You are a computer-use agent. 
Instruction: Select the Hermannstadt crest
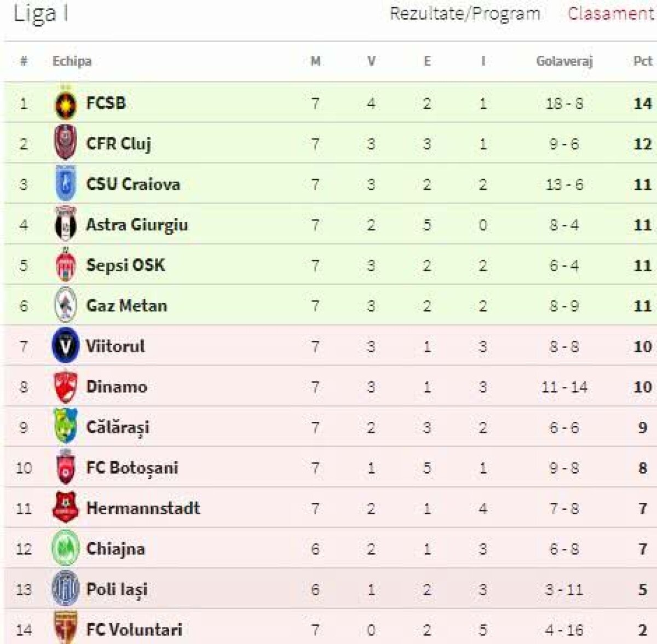tap(65, 508)
